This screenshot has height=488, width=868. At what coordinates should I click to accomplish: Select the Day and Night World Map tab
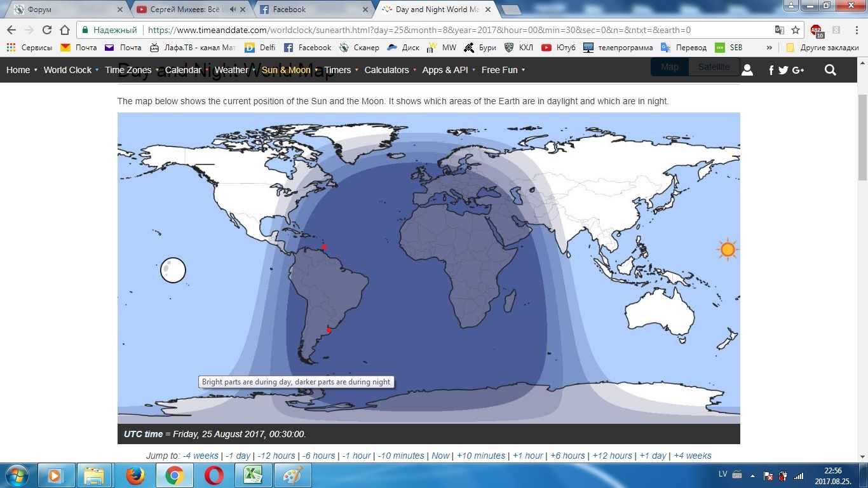click(436, 10)
